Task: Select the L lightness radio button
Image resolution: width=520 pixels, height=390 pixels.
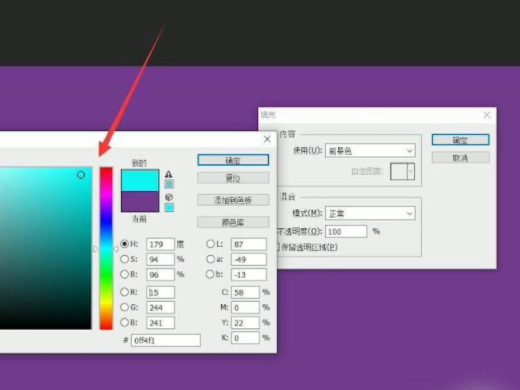Action: (x=210, y=244)
